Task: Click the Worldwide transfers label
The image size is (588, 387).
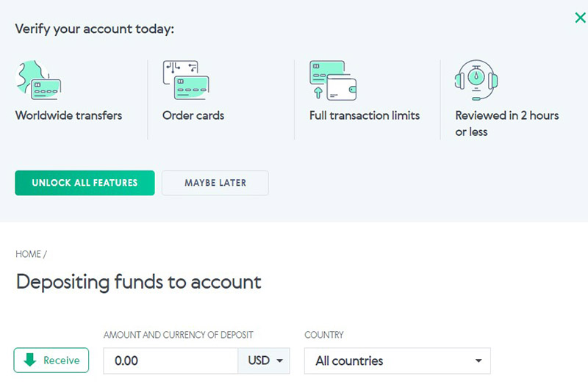Action: tap(68, 115)
